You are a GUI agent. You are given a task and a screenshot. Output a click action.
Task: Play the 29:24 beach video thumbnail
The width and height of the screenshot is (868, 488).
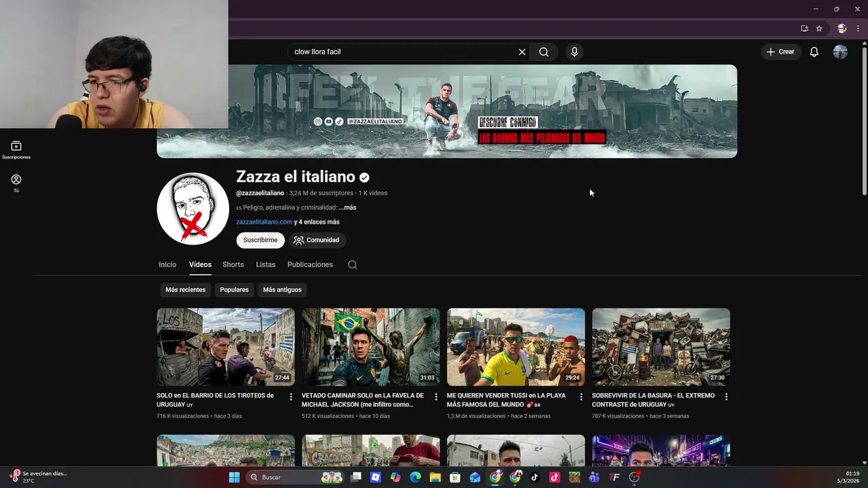click(x=516, y=347)
